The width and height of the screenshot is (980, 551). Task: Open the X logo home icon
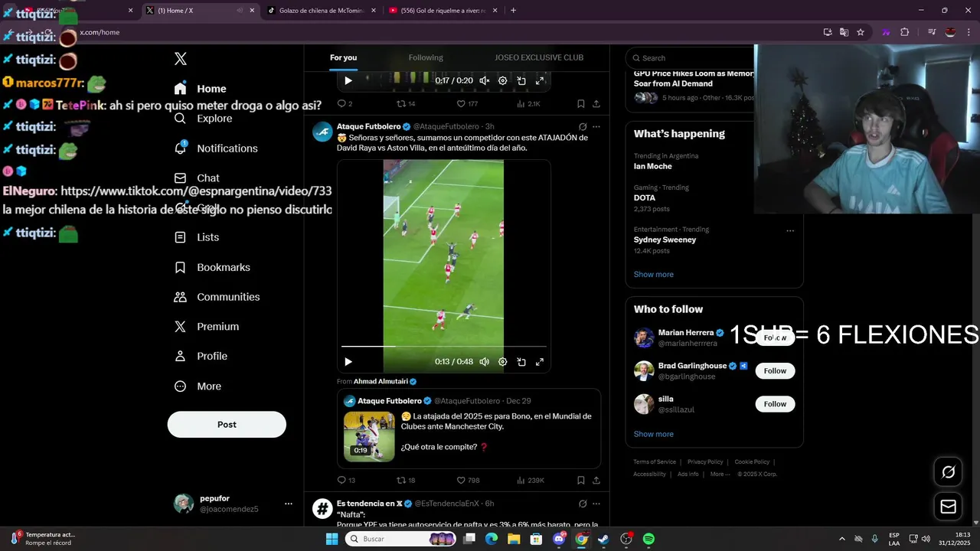pyautogui.click(x=181, y=59)
